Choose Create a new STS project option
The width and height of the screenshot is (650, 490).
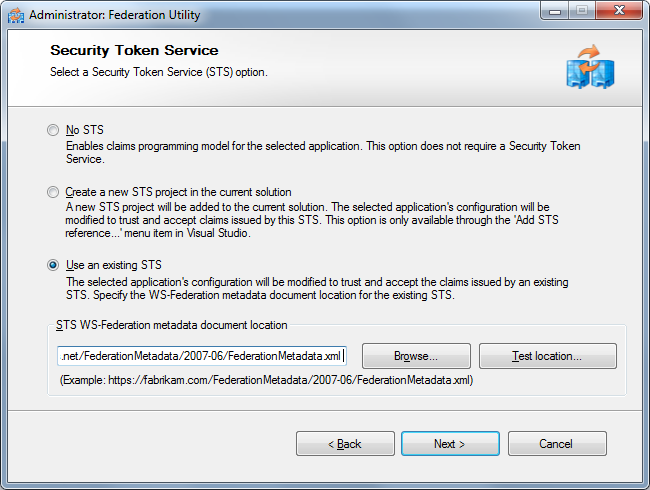pyautogui.click(x=53, y=192)
